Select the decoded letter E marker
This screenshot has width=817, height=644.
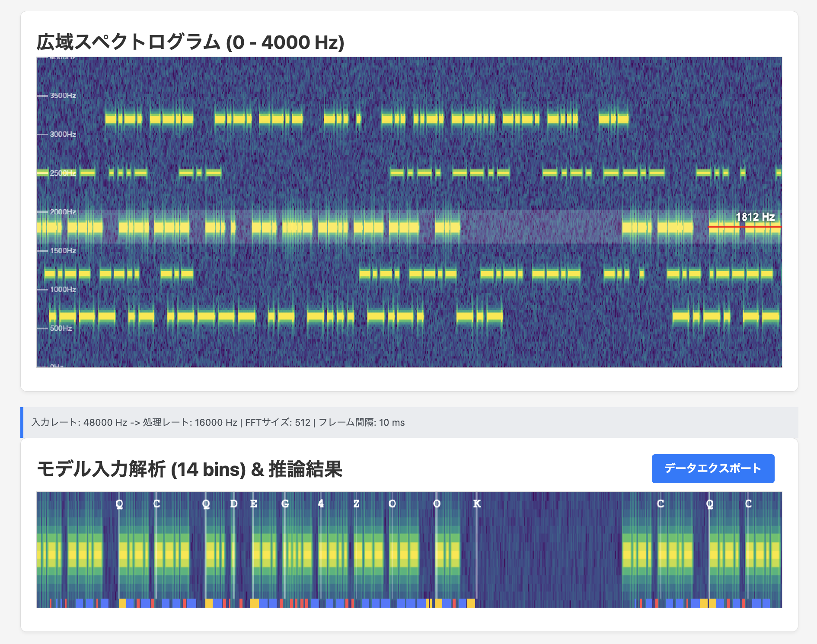(253, 504)
